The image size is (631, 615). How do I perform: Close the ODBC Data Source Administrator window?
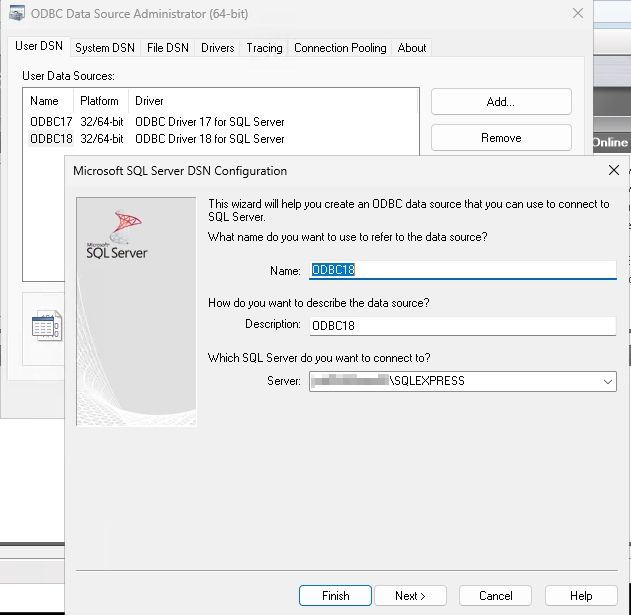(x=578, y=13)
